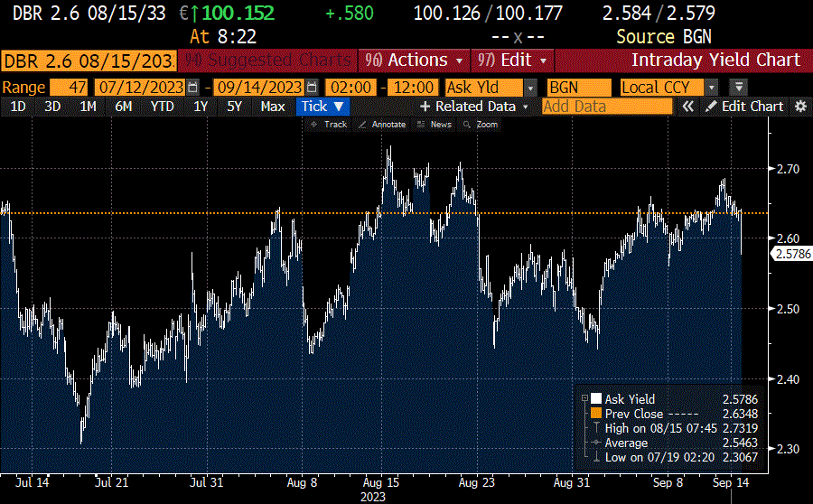Open the Ask Yld field dropdown
The height and width of the screenshot is (504, 813).
[x=530, y=88]
